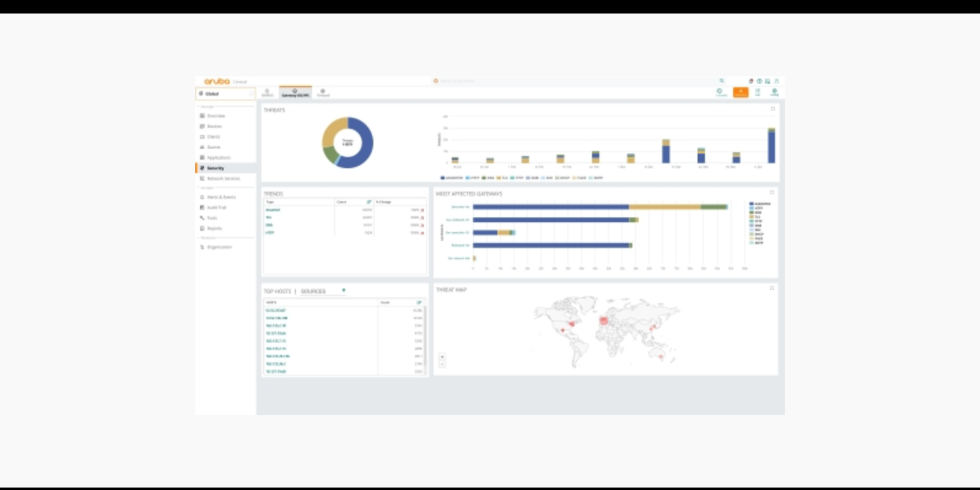Switch to the Firewall tab
The height and width of the screenshot is (490, 980).
click(x=323, y=93)
